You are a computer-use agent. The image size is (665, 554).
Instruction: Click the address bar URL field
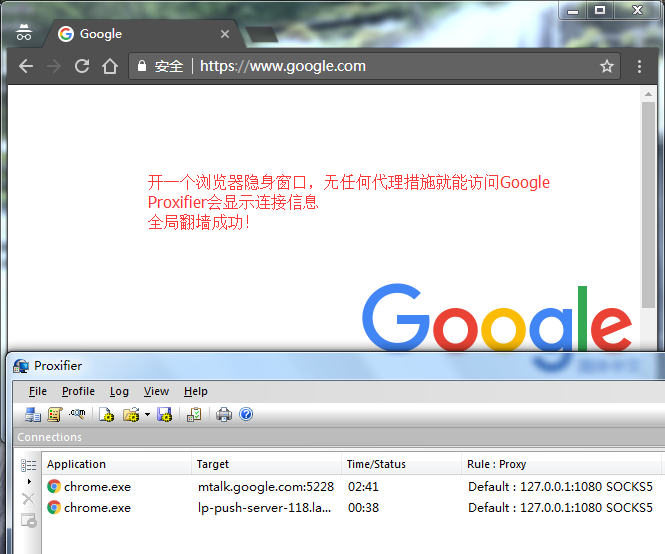375,66
